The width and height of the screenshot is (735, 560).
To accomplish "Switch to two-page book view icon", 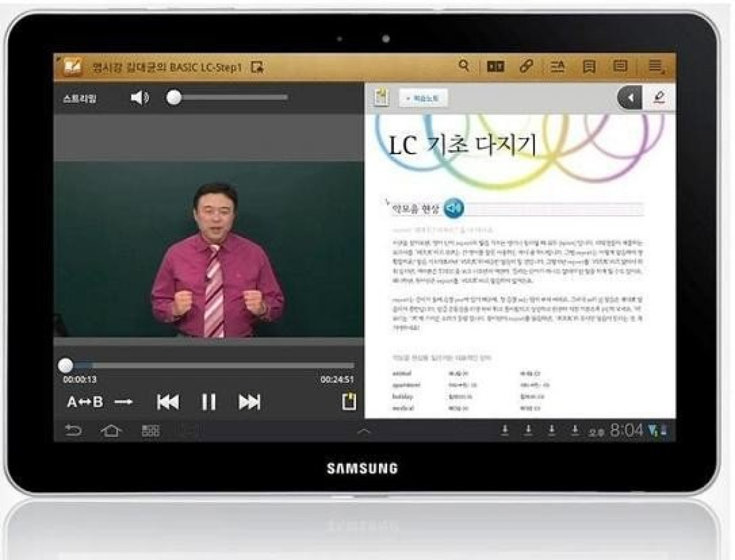I will coord(496,67).
